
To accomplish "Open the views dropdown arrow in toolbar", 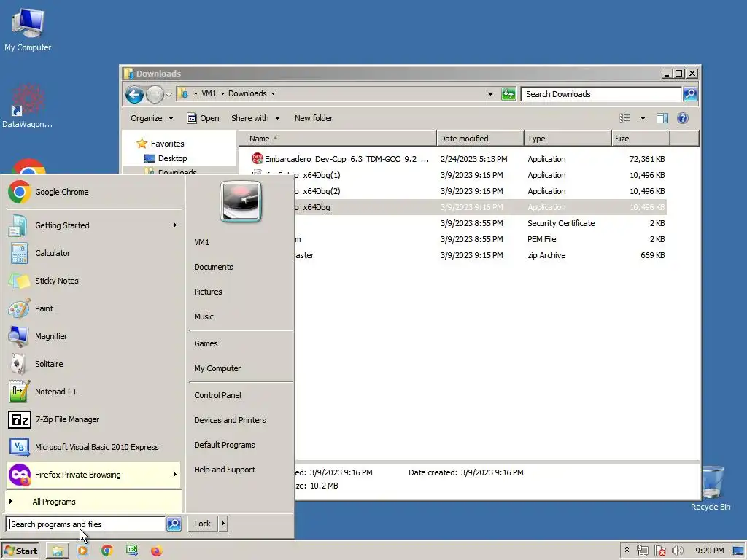I will [x=643, y=118].
